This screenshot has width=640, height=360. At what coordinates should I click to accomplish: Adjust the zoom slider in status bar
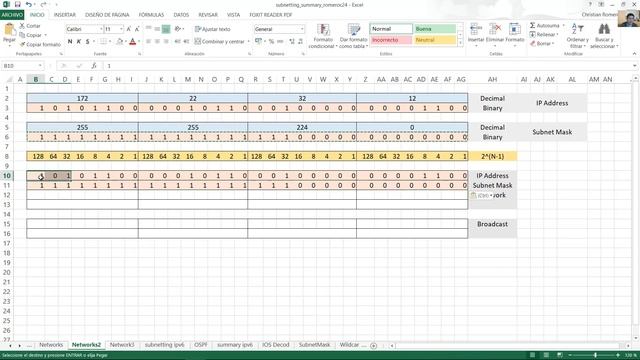pos(595,356)
